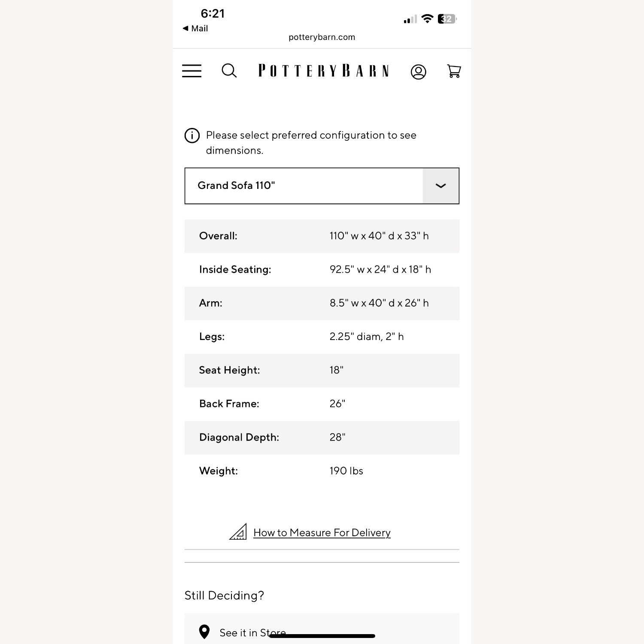Go to the Pottery Barn home logo
This screenshot has width=644, height=644.
[324, 71]
